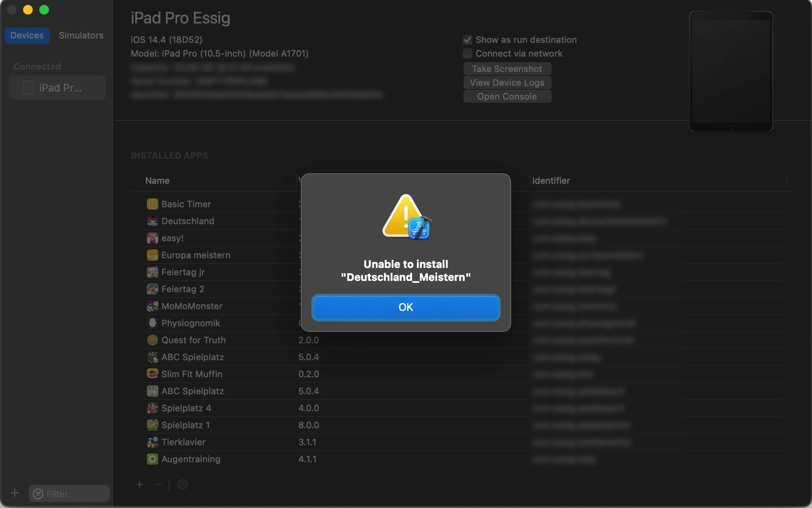Click the Augentraining app icon
This screenshot has height=508, width=812.
tap(152, 459)
